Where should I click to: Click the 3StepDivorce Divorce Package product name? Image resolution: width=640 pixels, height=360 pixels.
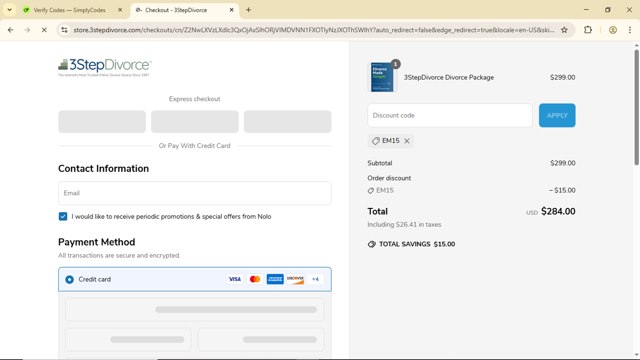[x=449, y=77]
